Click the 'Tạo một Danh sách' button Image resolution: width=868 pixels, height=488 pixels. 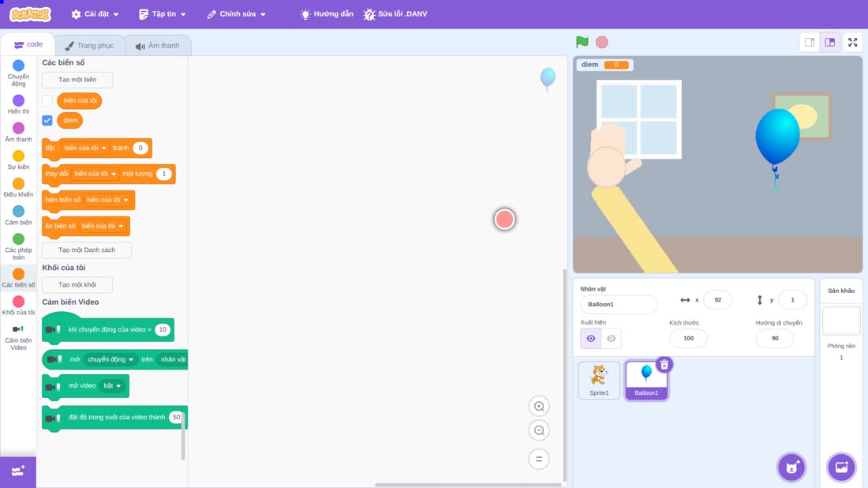pos(87,250)
